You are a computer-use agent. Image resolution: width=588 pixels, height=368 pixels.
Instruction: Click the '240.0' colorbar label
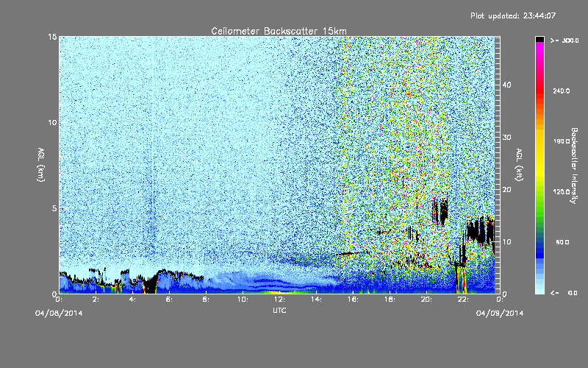562,91
